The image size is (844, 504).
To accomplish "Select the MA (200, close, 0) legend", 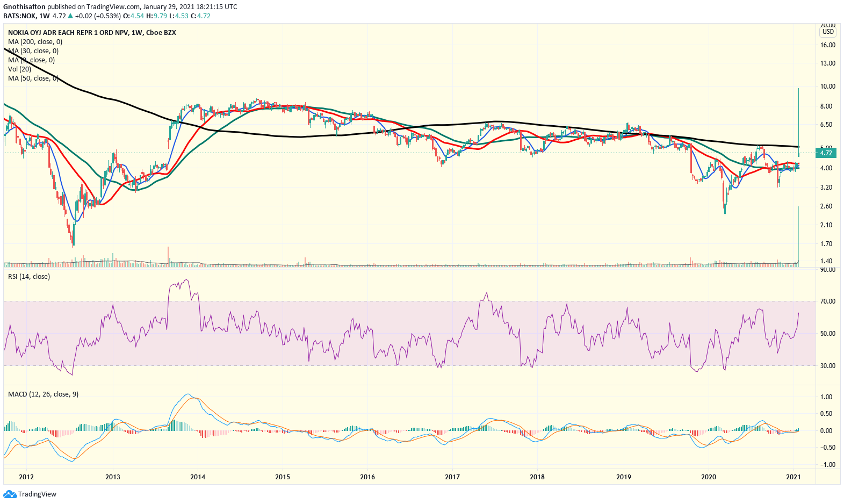I will click(x=35, y=42).
